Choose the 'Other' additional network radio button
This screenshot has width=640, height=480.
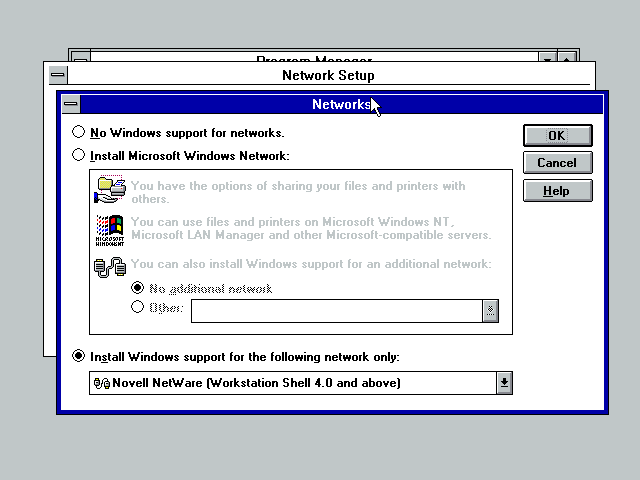click(138, 307)
